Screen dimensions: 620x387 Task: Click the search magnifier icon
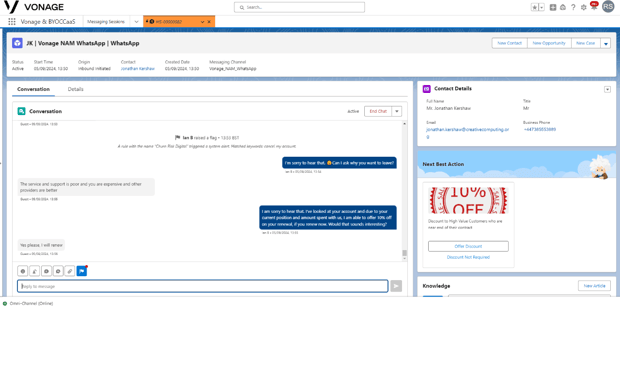click(x=242, y=8)
